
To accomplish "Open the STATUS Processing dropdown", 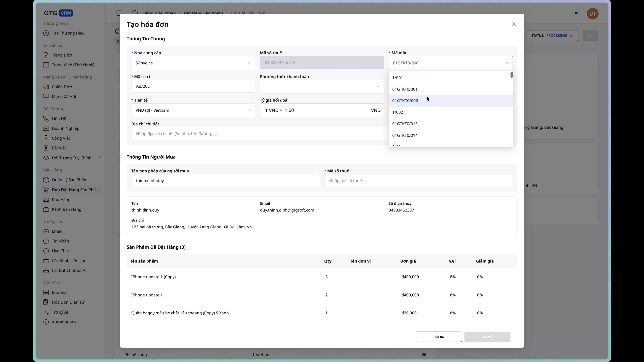I will point(552,36).
